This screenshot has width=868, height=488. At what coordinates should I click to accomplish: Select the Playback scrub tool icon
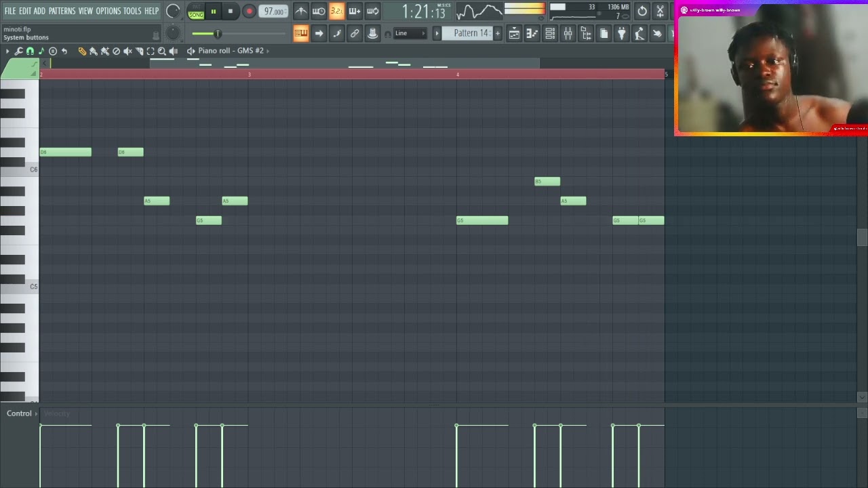(174, 52)
